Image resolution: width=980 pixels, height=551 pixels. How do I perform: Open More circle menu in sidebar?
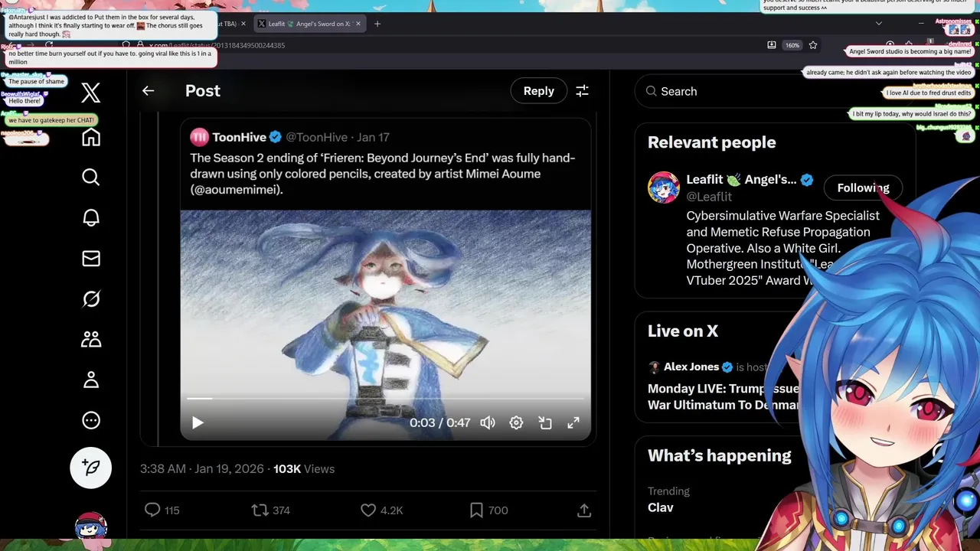90,420
